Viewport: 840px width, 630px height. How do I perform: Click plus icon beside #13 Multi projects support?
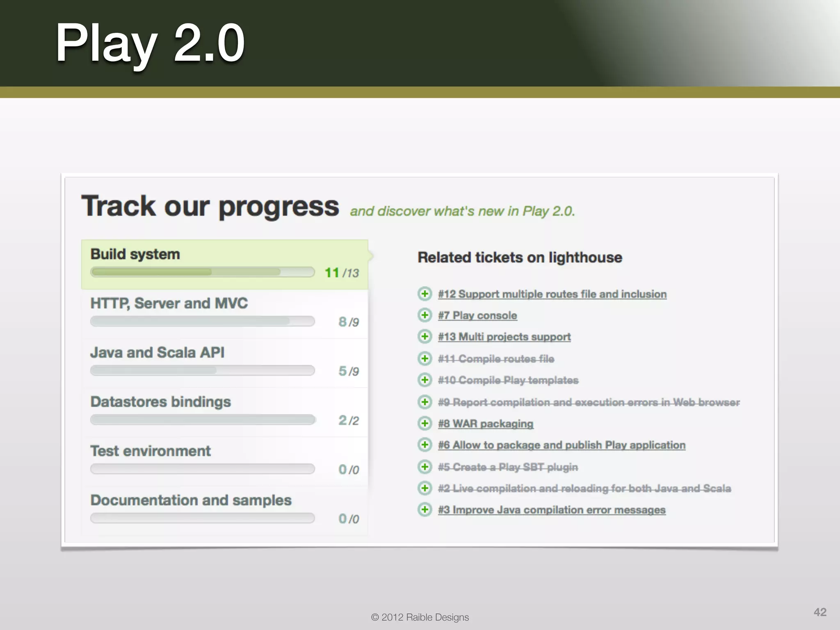pos(425,336)
